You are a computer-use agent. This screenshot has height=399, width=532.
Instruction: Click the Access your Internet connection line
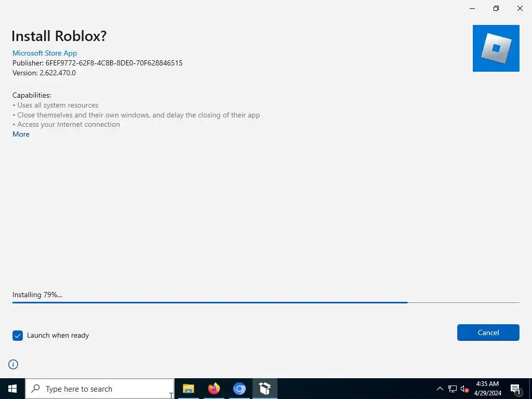point(66,125)
